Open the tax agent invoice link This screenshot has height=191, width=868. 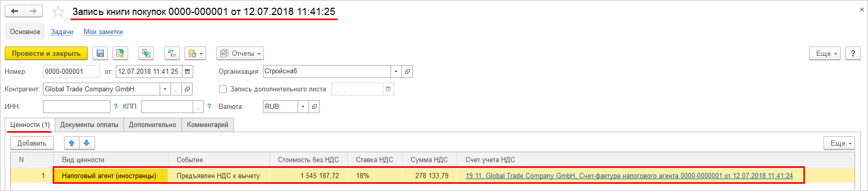tap(629, 176)
